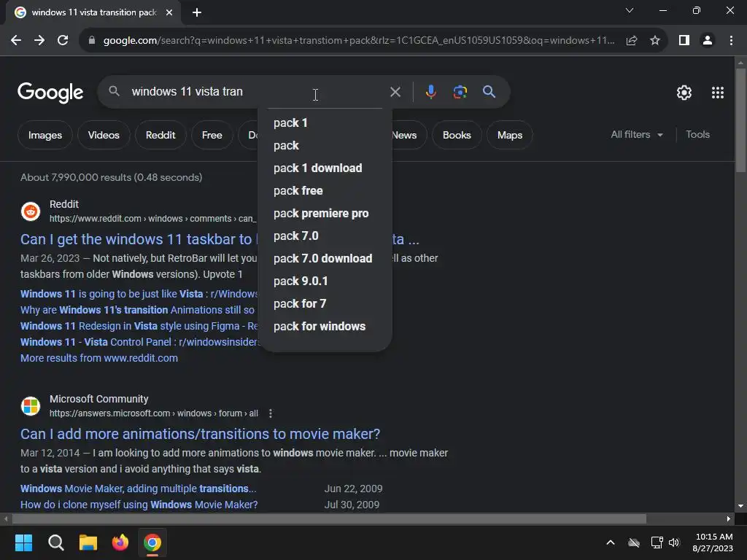The width and height of the screenshot is (747, 560).
Task: Click the vertical page scrollbar
Action: pyautogui.click(x=740, y=120)
